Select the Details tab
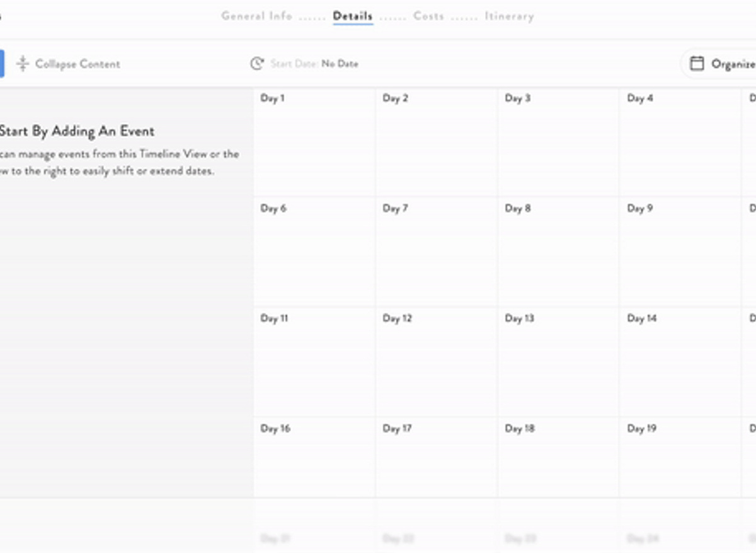This screenshot has height=553, width=756. pos(353,16)
